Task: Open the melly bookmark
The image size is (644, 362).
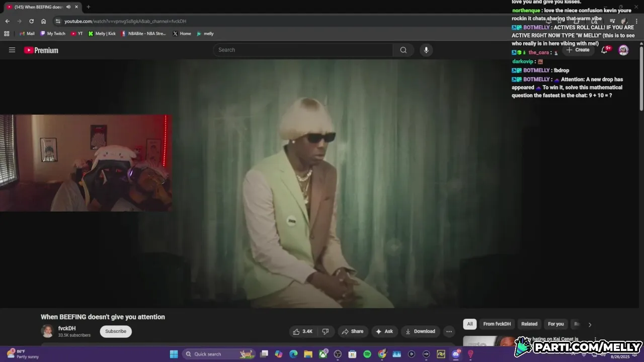Action: 205,34
